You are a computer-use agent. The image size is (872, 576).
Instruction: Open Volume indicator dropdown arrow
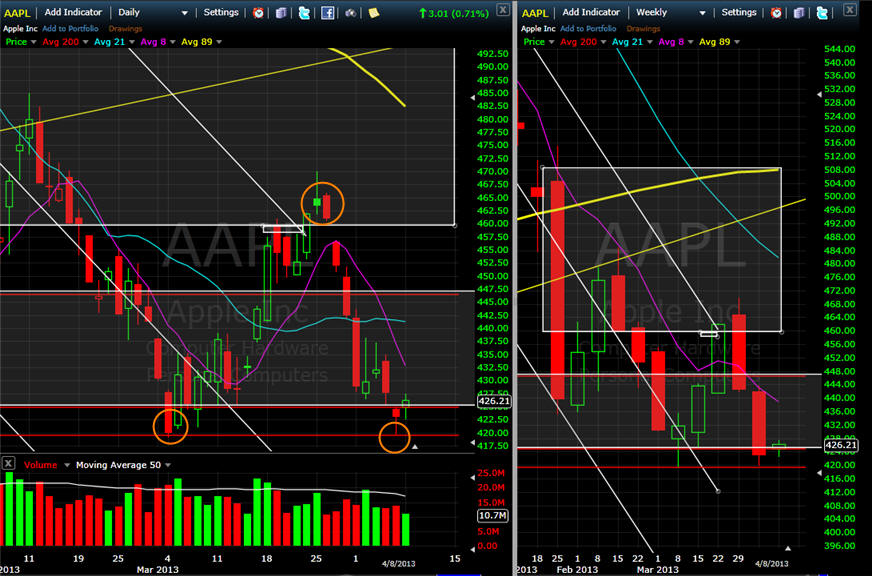(67, 465)
